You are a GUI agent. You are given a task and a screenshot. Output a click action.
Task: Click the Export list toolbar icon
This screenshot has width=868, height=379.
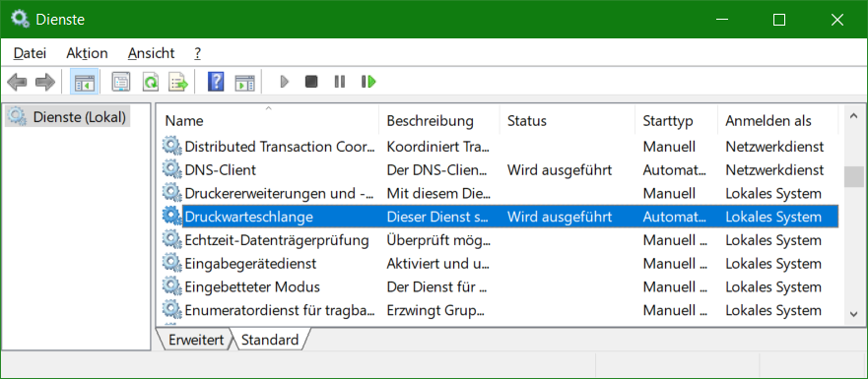[178, 83]
